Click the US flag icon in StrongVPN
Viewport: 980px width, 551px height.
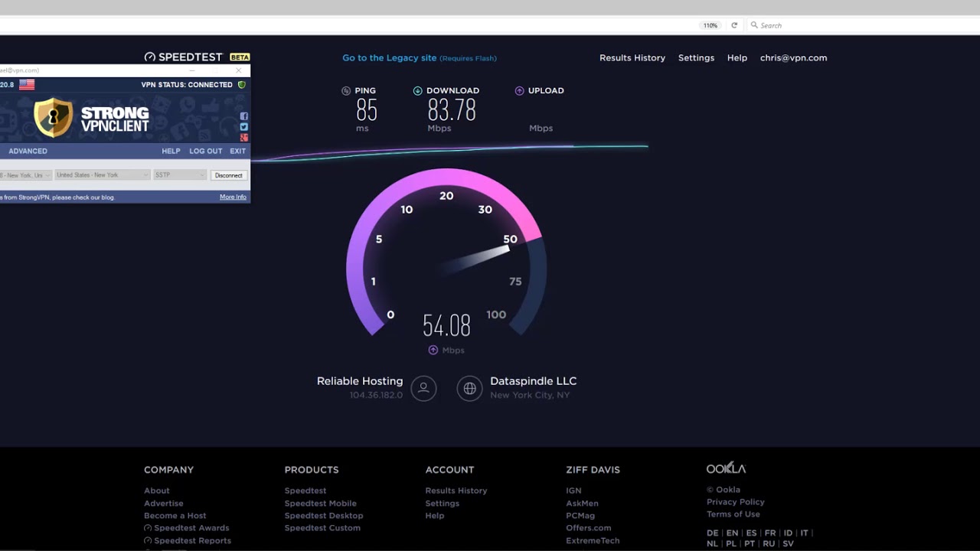(x=27, y=84)
